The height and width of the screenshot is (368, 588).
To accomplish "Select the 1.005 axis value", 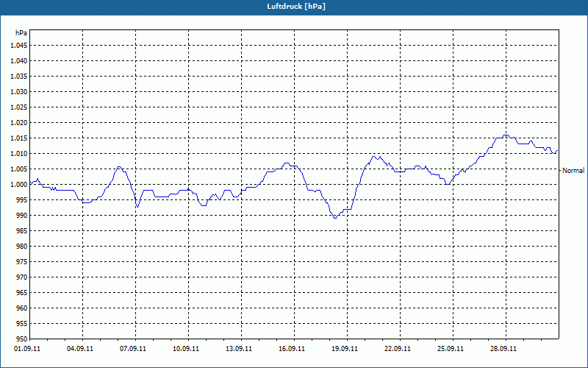I will point(19,169).
